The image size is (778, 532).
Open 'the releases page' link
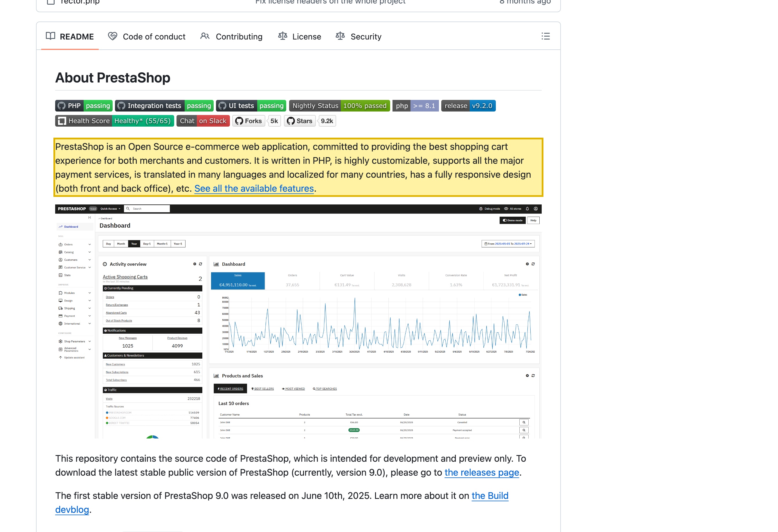(x=482, y=472)
